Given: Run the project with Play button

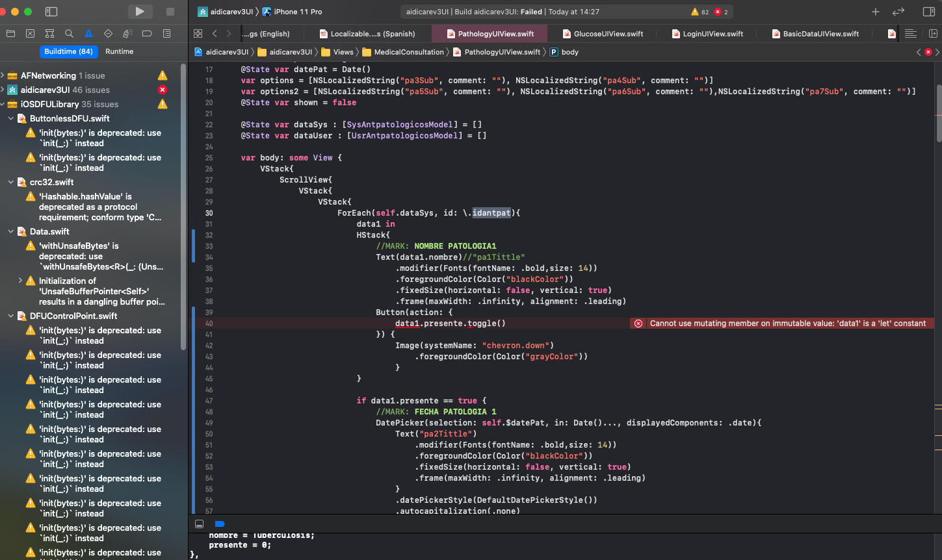Looking at the screenshot, I should [x=140, y=11].
